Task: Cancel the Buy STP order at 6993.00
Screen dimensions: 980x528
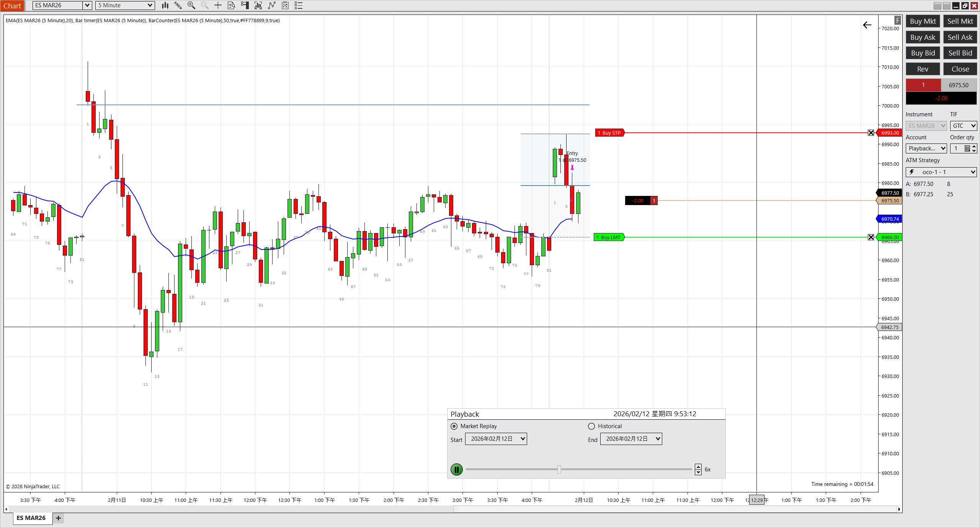Action: click(x=871, y=133)
